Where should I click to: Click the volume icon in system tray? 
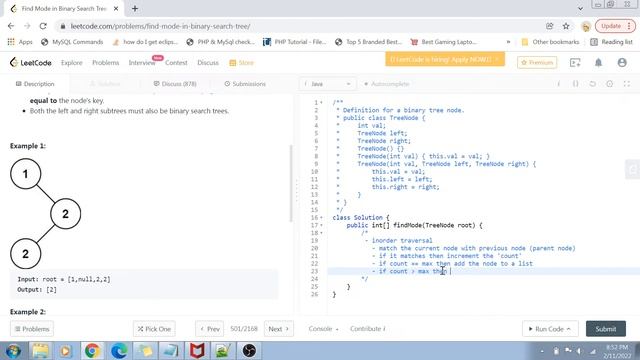(579, 351)
